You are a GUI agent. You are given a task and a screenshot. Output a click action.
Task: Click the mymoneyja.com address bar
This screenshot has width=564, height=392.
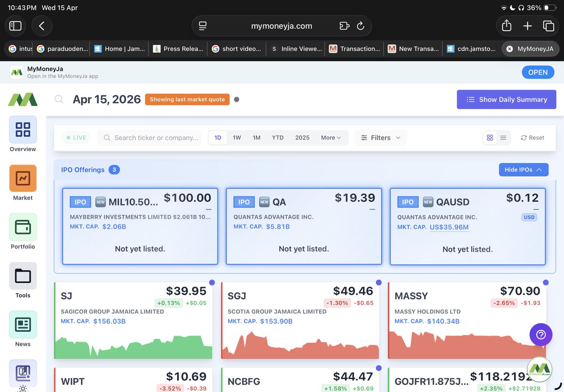pos(282,26)
